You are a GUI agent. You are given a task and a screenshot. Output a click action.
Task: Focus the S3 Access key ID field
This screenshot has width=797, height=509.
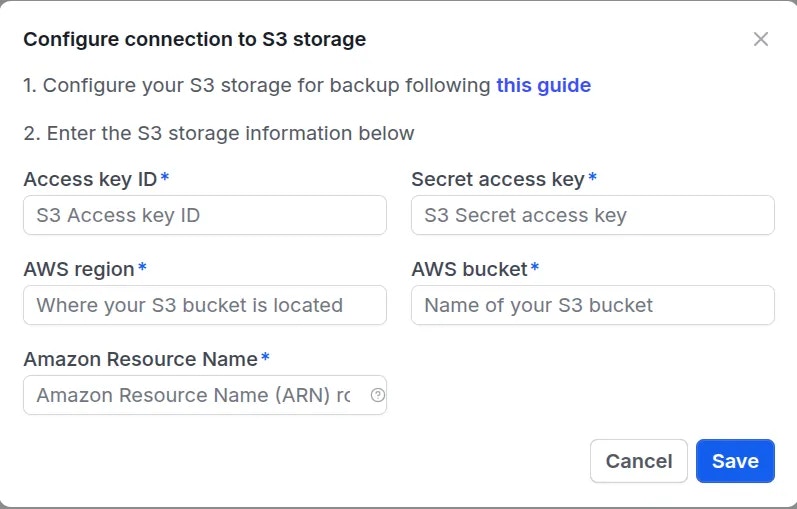pyautogui.click(x=204, y=215)
